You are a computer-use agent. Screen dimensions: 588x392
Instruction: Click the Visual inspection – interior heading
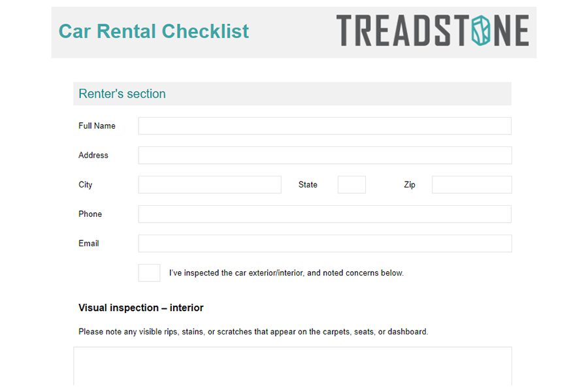(141, 308)
